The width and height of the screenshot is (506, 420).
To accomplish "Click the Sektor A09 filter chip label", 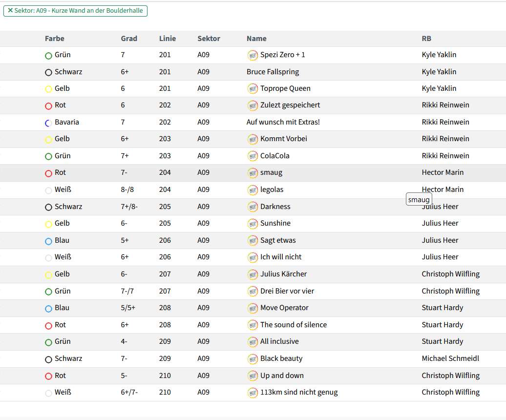I will tap(79, 10).
